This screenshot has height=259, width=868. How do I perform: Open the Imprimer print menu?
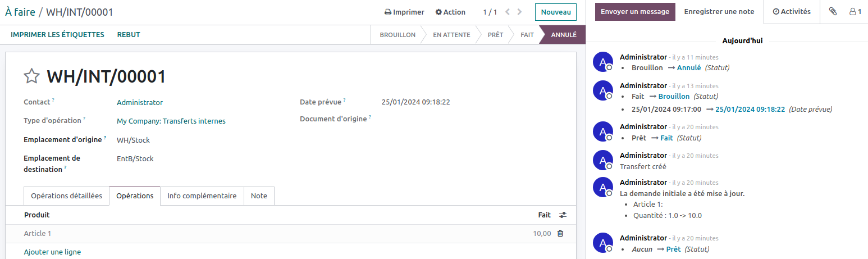[x=404, y=12]
